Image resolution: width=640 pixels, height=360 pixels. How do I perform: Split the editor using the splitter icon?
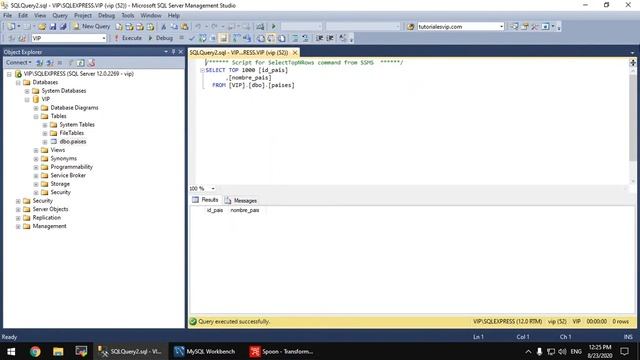click(633, 62)
